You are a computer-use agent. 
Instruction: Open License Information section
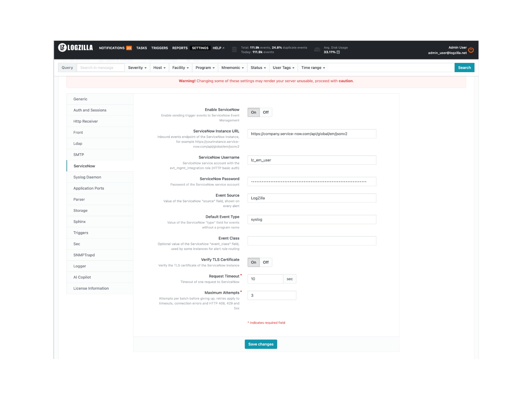pyautogui.click(x=100, y=289)
